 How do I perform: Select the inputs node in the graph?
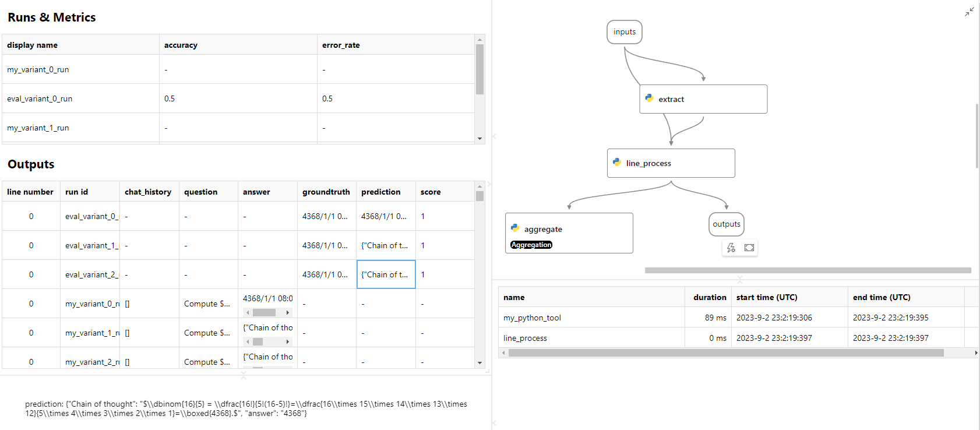tap(624, 32)
